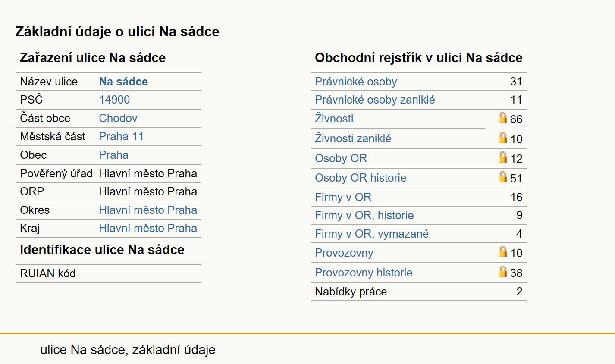Open postal code 14900 link
The height and width of the screenshot is (364, 615).
(114, 100)
